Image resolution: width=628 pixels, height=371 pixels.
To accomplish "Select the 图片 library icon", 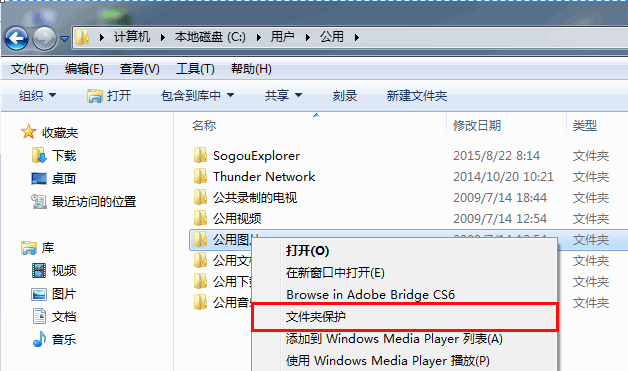I will [x=39, y=294].
